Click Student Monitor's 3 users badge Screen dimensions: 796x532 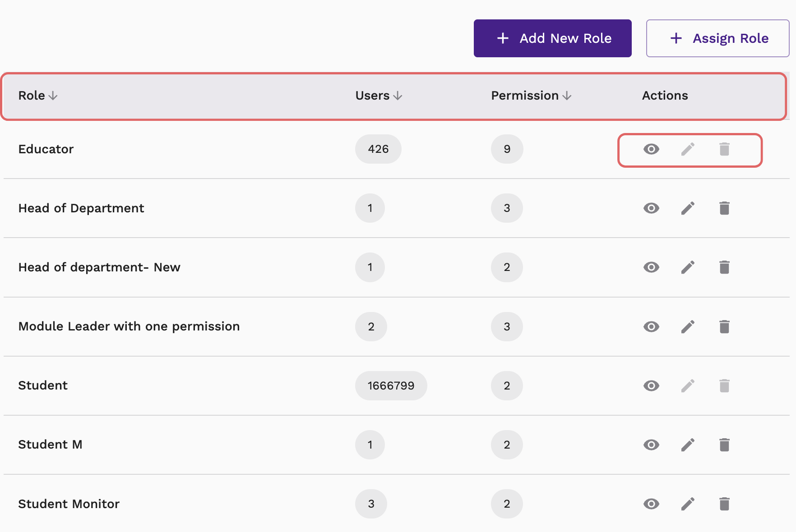point(371,504)
